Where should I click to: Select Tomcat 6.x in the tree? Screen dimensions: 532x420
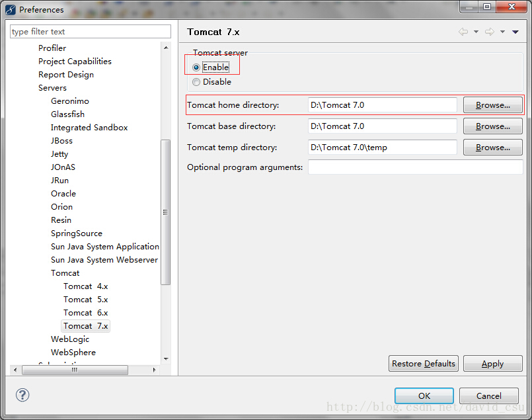[85, 313]
